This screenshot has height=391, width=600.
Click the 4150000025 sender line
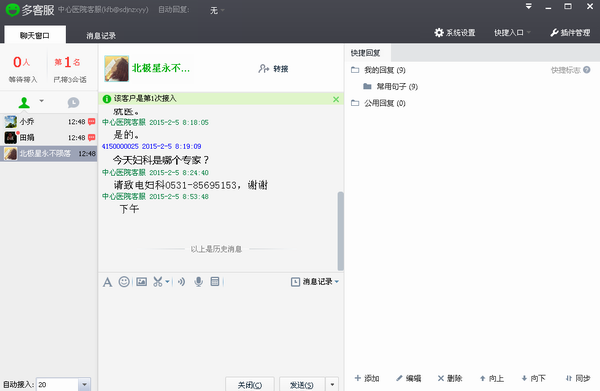pyautogui.click(x=152, y=147)
